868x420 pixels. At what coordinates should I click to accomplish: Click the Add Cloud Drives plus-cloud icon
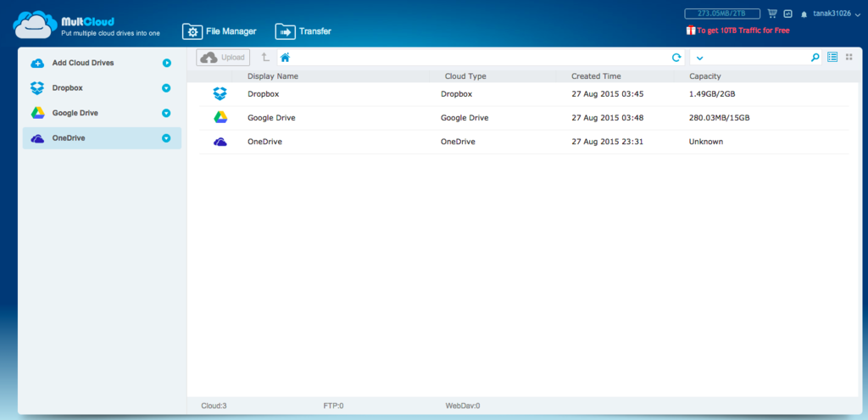[x=37, y=63]
